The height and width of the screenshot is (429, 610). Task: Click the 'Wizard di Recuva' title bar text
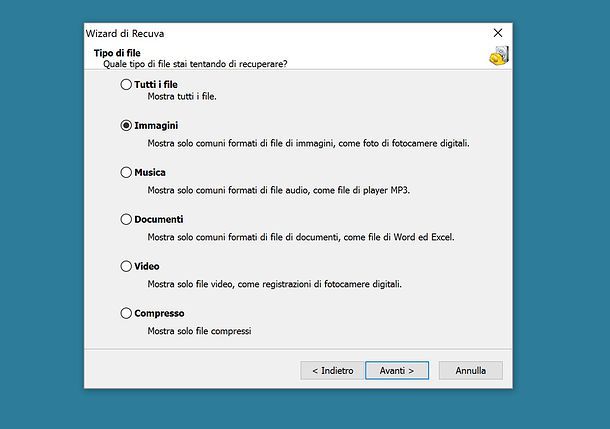pos(125,34)
